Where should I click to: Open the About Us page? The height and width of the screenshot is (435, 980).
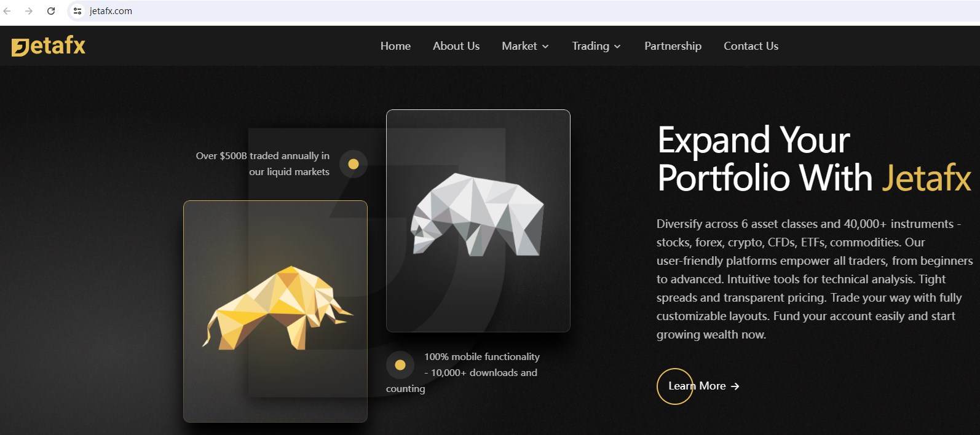coord(456,46)
